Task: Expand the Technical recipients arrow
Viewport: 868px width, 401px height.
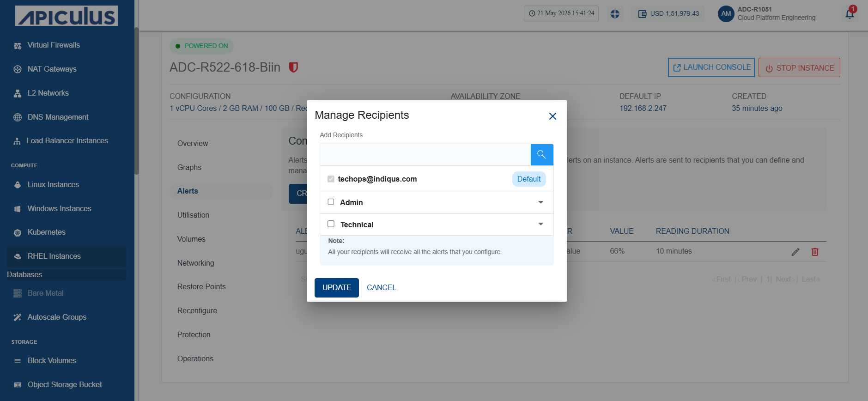Action: [541, 224]
